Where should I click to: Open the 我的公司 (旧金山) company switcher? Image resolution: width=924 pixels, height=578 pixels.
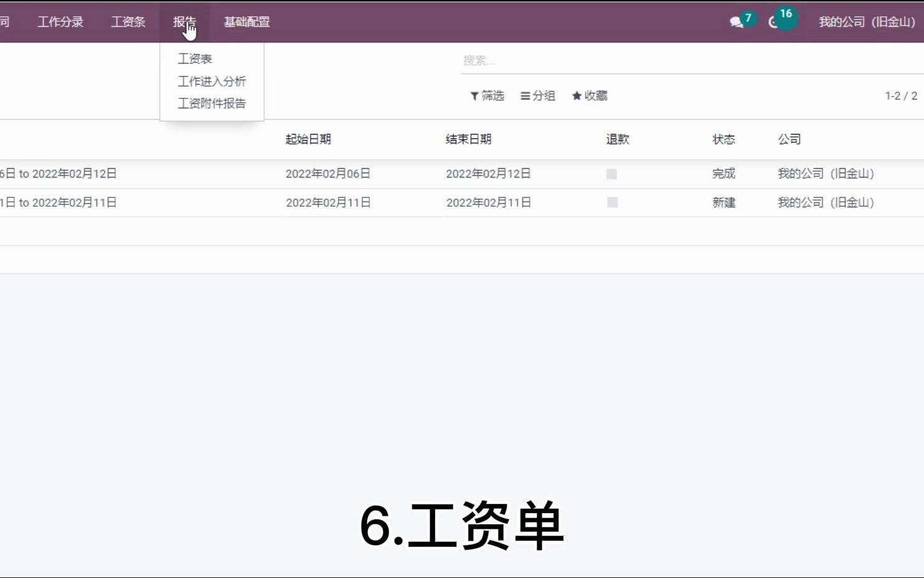(867, 22)
